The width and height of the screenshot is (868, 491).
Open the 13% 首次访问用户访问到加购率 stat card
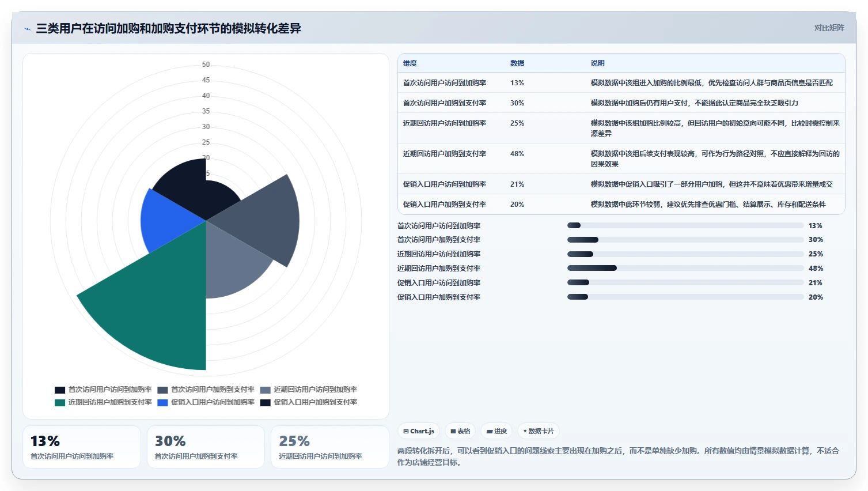pos(82,447)
